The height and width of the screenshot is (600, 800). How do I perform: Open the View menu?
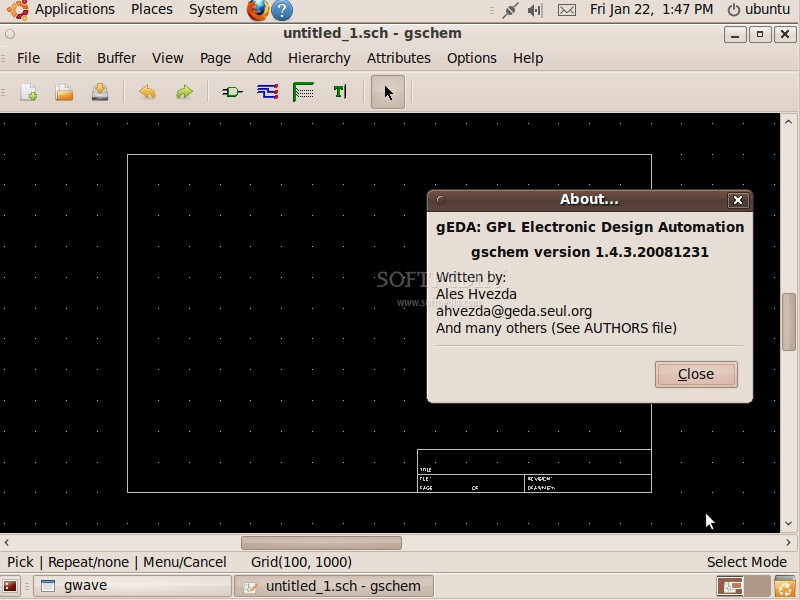click(167, 58)
